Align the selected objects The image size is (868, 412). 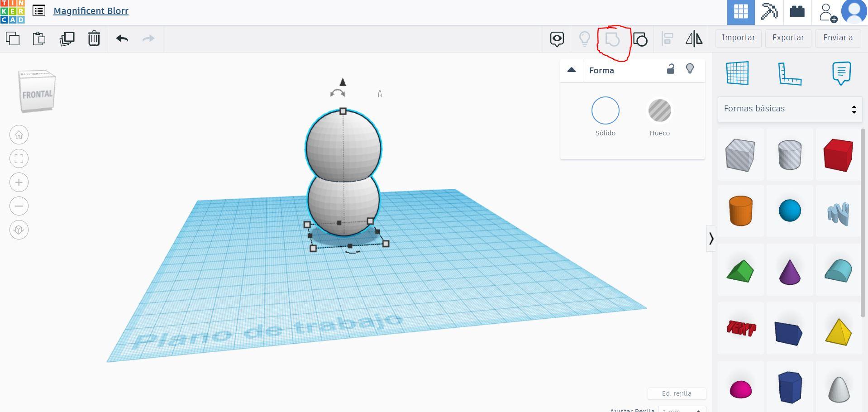[x=668, y=39]
